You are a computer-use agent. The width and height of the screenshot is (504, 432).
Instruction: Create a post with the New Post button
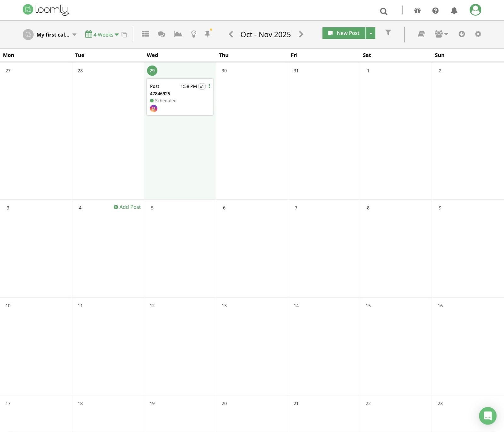click(x=344, y=33)
